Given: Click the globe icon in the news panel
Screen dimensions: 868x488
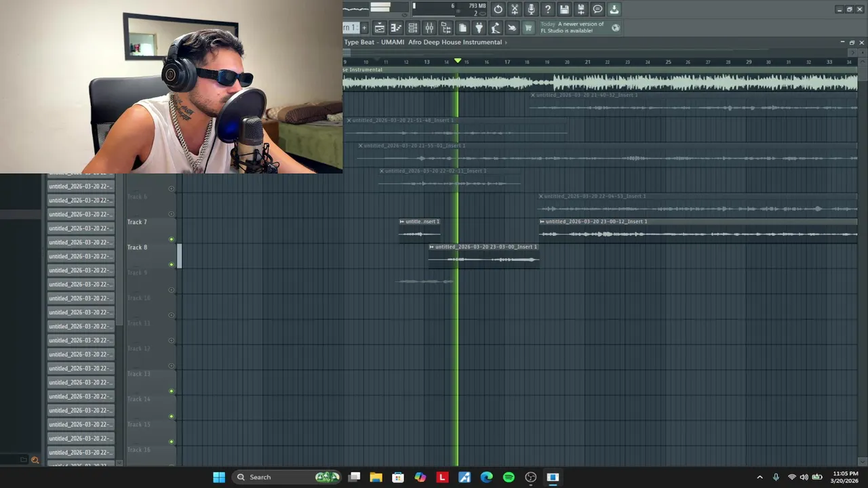Looking at the screenshot, I should tap(616, 28).
